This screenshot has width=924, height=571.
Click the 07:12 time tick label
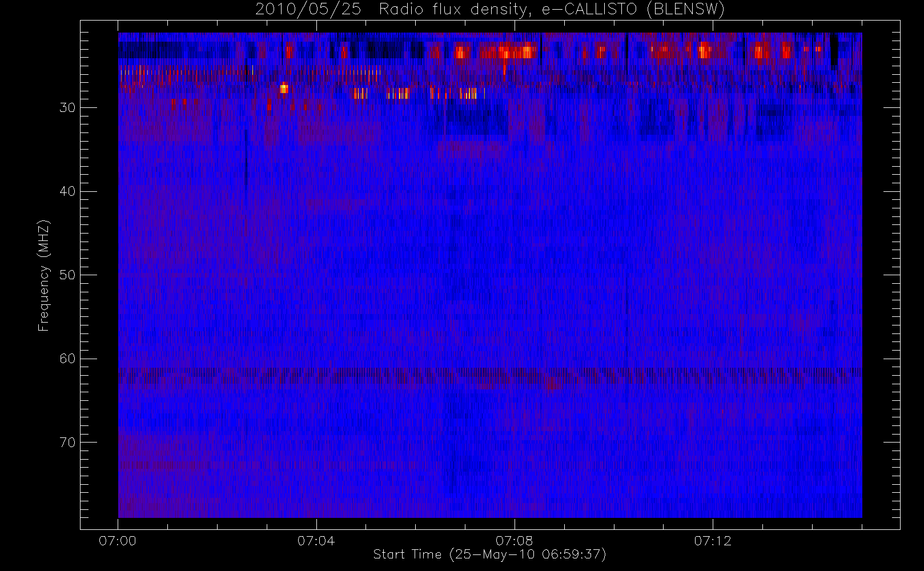click(x=713, y=541)
